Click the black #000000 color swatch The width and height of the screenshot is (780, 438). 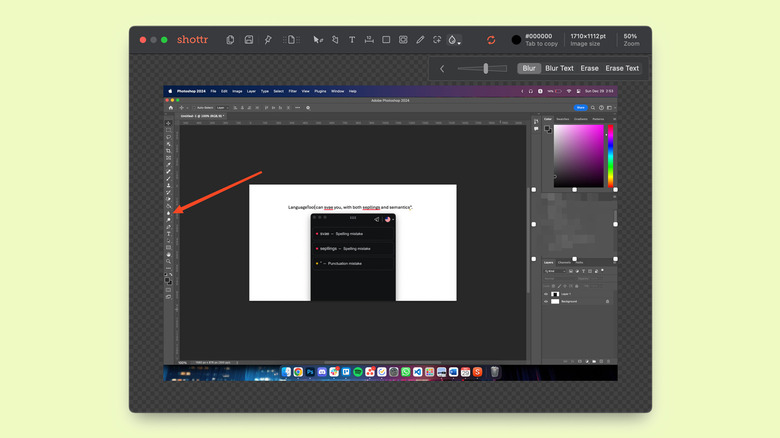pyautogui.click(x=516, y=40)
